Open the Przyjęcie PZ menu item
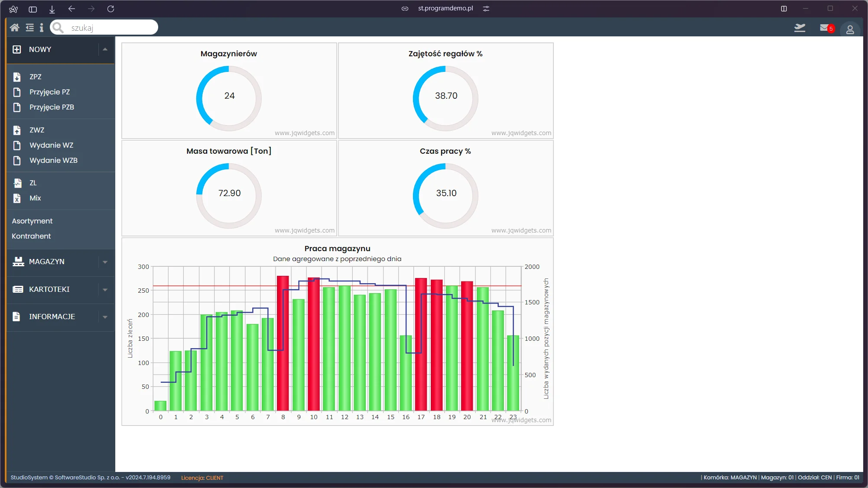The width and height of the screenshot is (868, 488). tap(49, 92)
